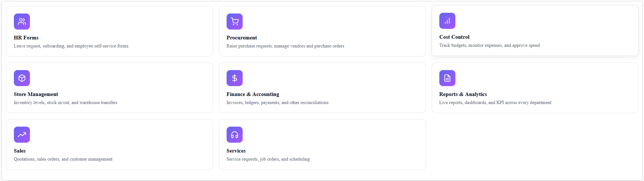
Task: Click 'Quotations, sales orders' description text
Action: pyautogui.click(x=63, y=159)
